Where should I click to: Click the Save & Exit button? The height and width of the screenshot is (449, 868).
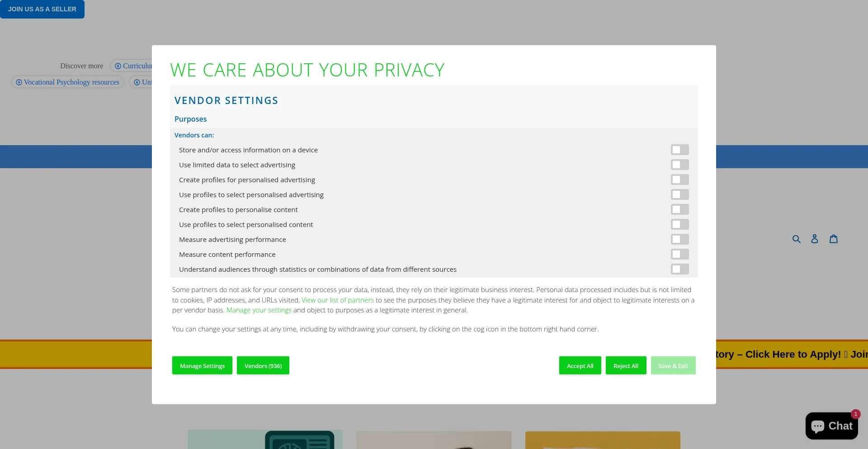pyautogui.click(x=673, y=366)
